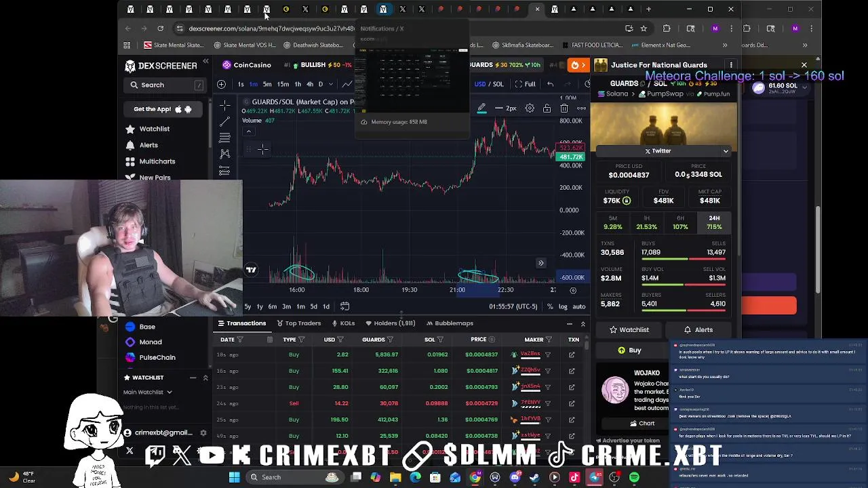
Task: Open token options kebab menu
Action: (731, 65)
